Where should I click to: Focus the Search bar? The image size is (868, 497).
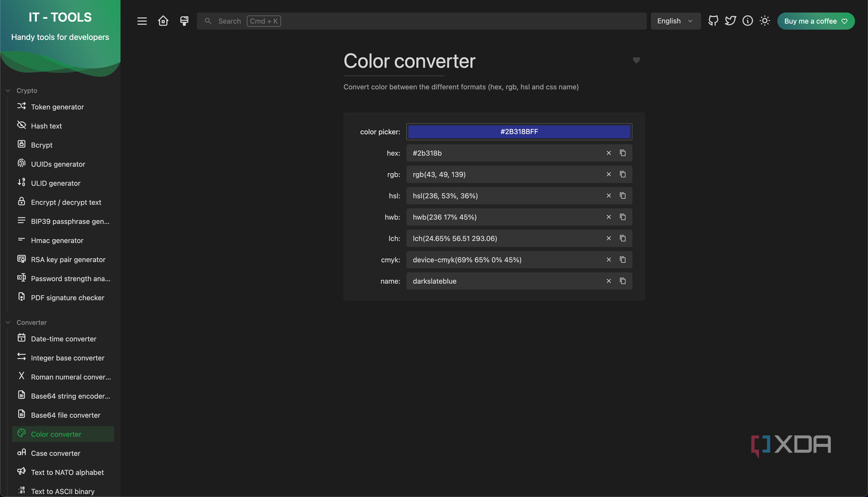point(421,21)
